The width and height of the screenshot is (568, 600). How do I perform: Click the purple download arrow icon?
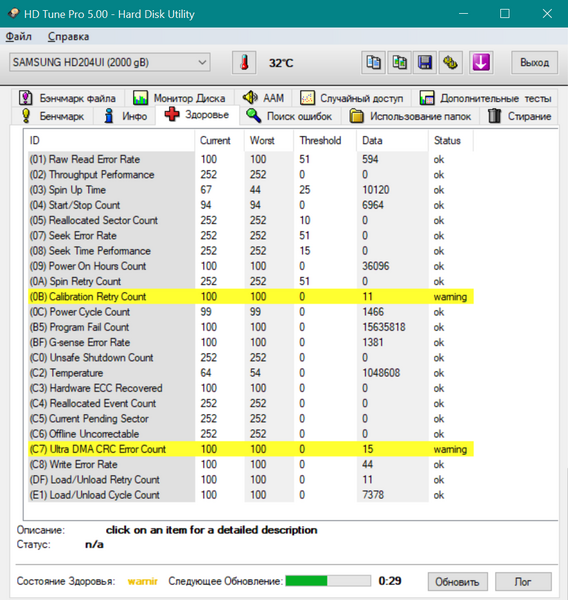(481, 62)
